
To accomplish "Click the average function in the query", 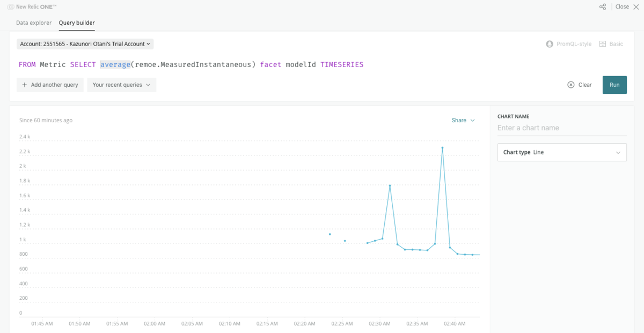I will 115,64.
